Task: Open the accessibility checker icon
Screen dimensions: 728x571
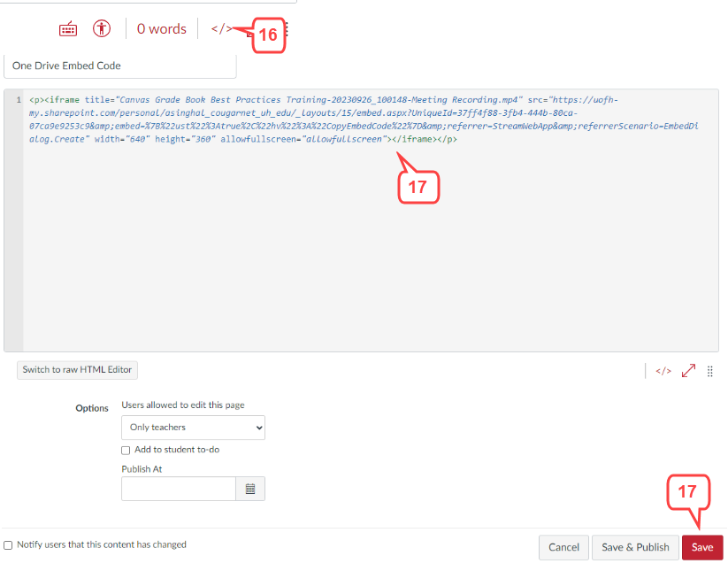Action: (101, 29)
